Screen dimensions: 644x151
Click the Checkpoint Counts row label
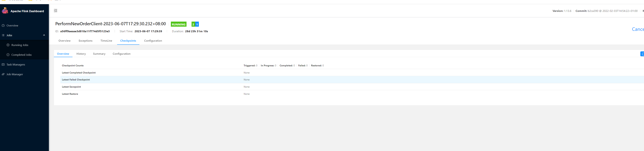(x=73, y=66)
